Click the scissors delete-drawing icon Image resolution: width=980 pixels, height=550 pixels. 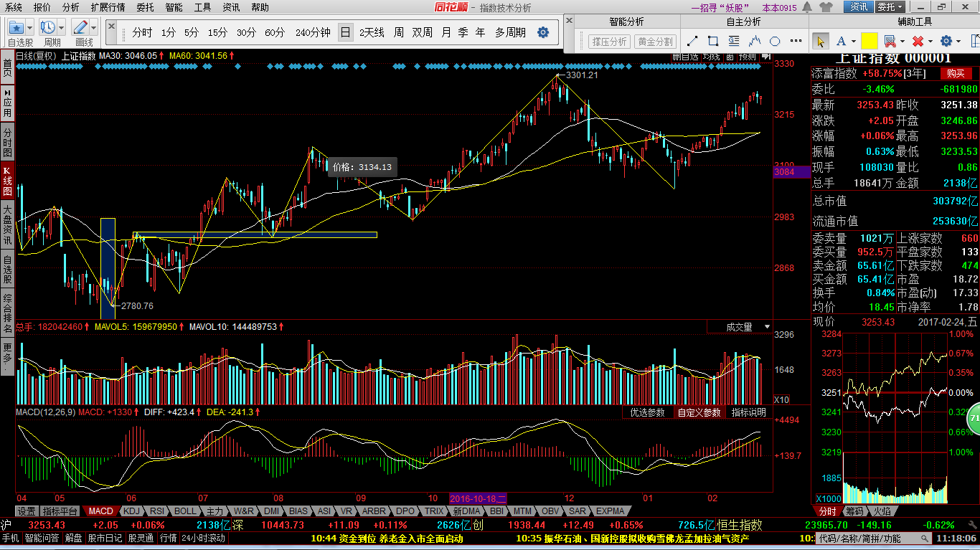(x=890, y=41)
